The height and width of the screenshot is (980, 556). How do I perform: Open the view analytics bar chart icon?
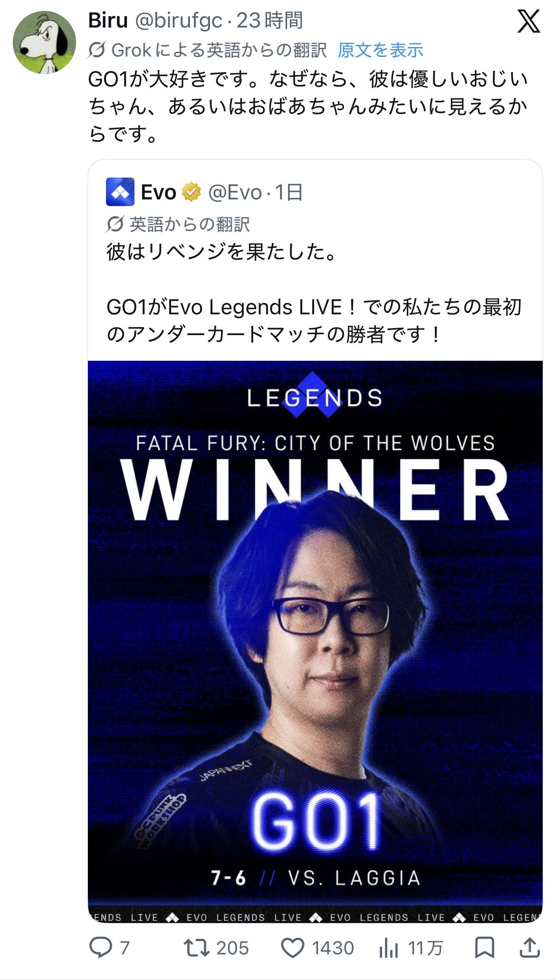tap(388, 948)
